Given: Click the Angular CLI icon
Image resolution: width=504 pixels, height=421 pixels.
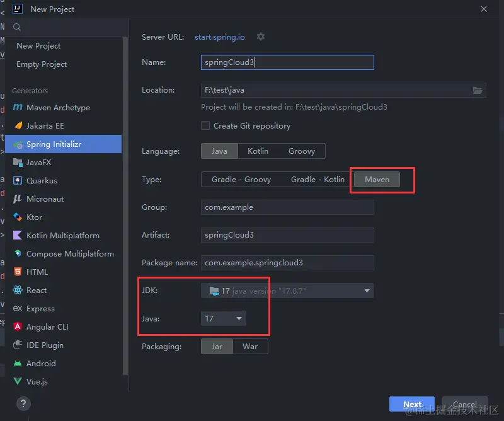Looking at the screenshot, I should coord(18,326).
